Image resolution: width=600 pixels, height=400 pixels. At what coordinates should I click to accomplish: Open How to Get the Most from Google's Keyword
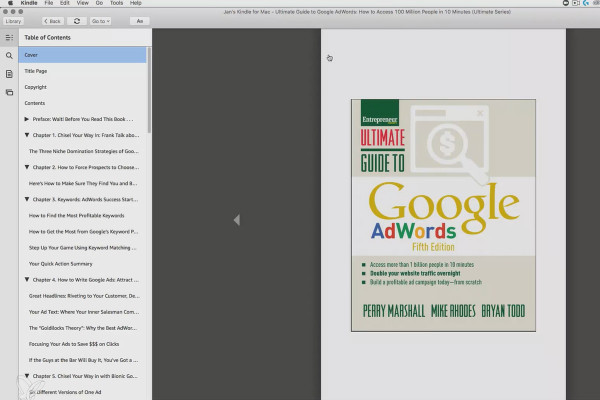(x=83, y=232)
